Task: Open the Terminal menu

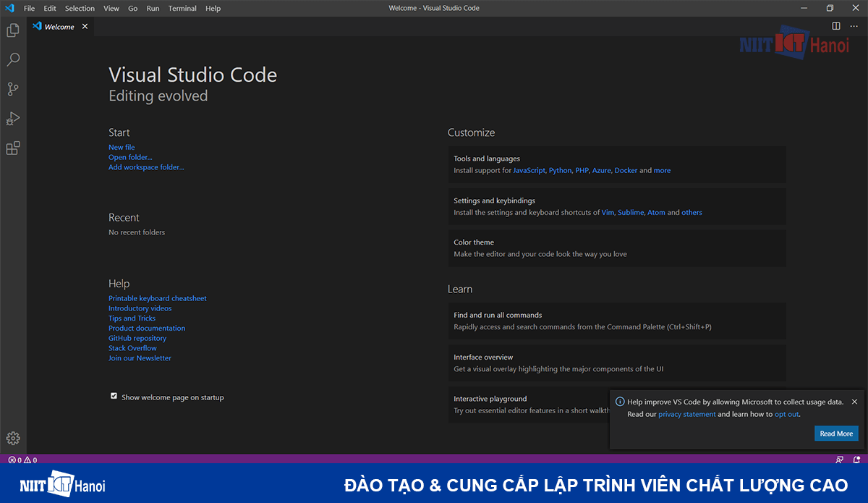Action: [182, 8]
